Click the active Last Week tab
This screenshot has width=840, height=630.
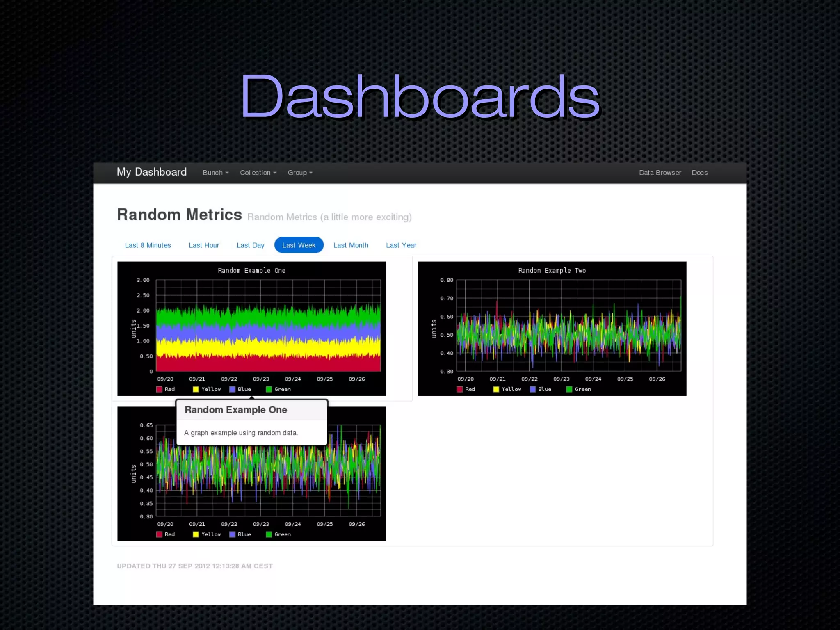tap(299, 245)
